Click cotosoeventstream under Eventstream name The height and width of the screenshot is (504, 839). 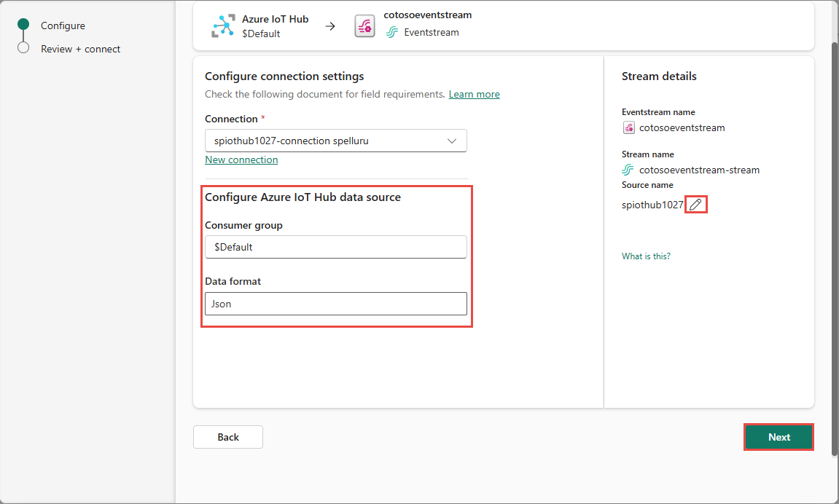point(682,127)
